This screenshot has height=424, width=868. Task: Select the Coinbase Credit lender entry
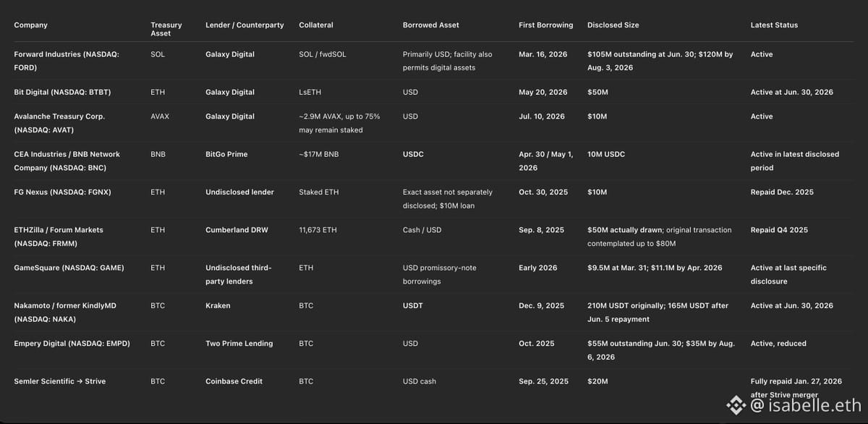(x=234, y=381)
